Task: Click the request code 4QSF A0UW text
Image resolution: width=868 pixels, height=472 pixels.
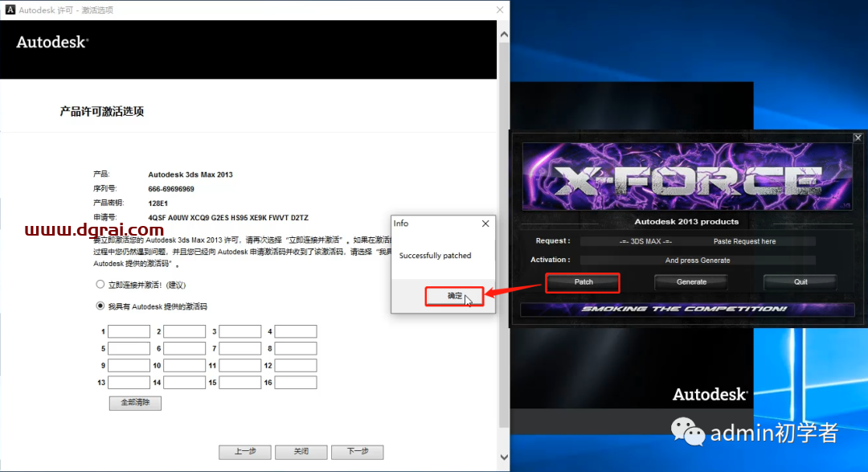Action: click(x=228, y=218)
